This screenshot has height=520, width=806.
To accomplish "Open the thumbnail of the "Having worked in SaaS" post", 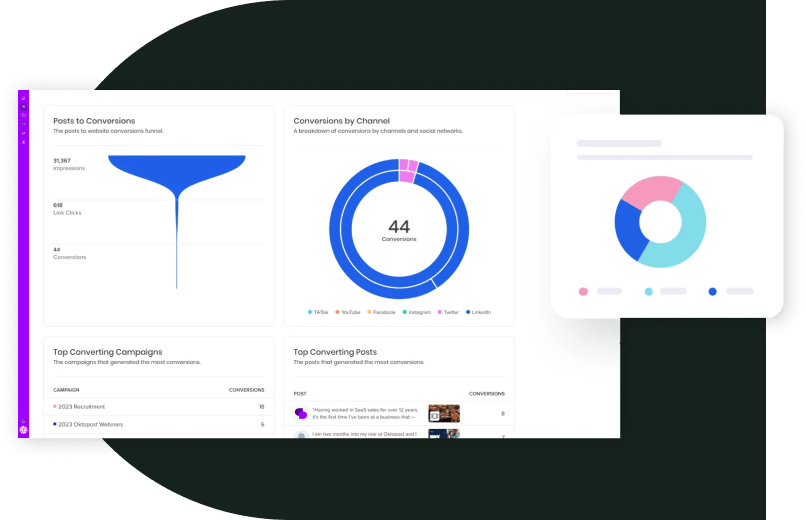I will [444, 413].
